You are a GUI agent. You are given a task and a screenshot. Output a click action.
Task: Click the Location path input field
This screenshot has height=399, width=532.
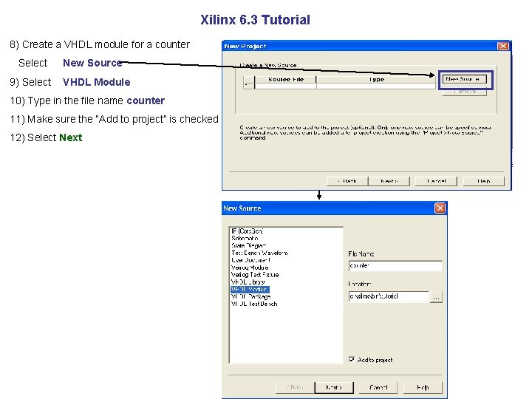(x=389, y=296)
